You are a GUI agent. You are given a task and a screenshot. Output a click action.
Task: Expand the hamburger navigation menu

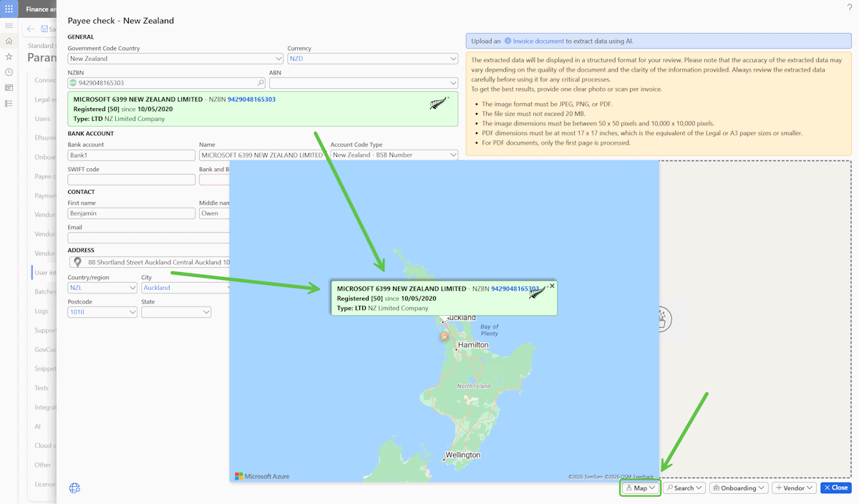pos(9,26)
